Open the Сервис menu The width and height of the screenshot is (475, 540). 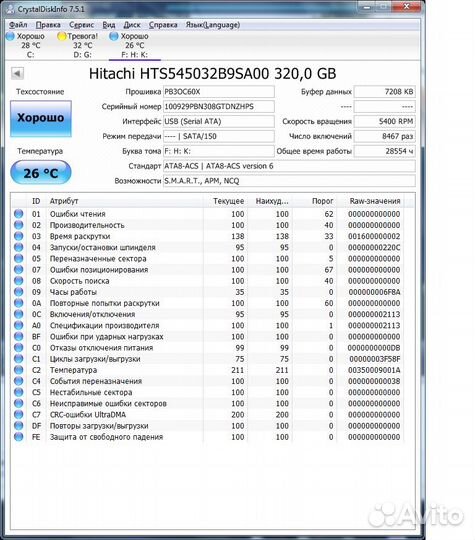pos(81,25)
